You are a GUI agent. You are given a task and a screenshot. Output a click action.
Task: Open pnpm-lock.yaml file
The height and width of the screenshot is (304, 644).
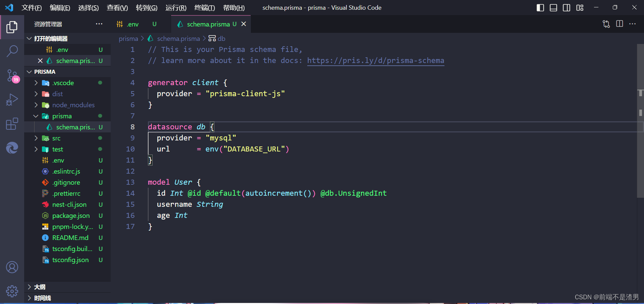pos(67,227)
